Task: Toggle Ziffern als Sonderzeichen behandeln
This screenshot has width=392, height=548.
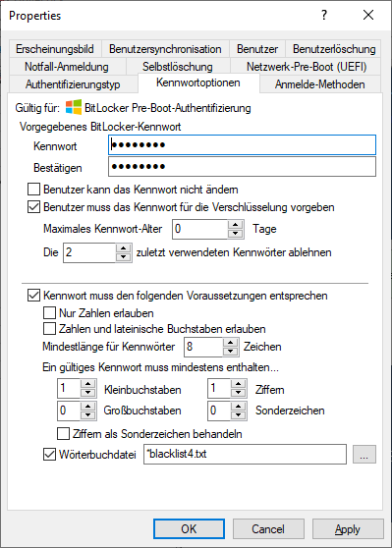Action: coord(63,434)
